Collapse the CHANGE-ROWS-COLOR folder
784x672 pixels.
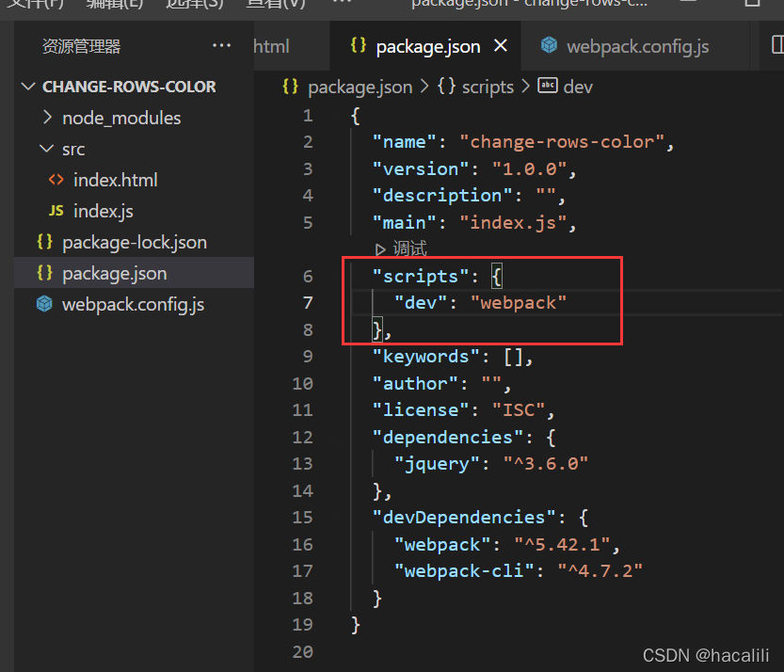click(x=28, y=86)
